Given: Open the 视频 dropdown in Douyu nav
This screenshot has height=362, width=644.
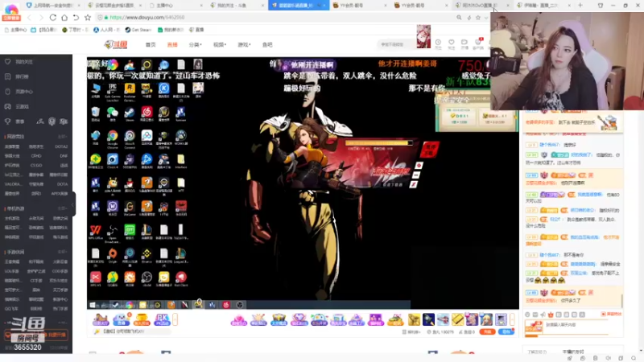Looking at the screenshot, I should coord(220,45).
